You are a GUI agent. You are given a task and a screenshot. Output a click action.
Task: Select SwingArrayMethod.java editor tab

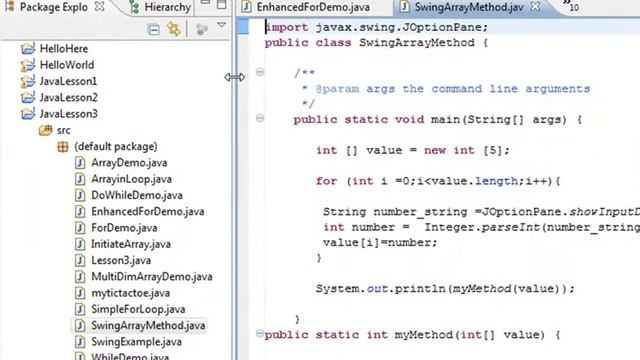[x=469, y=7]
